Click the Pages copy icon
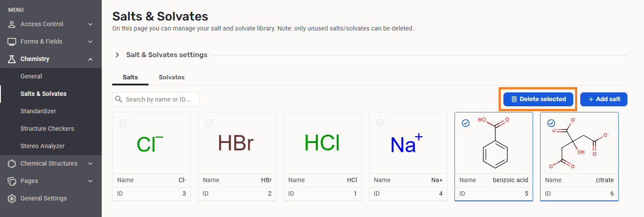This screenshot has height=217, width=644. tap(12, 181)
